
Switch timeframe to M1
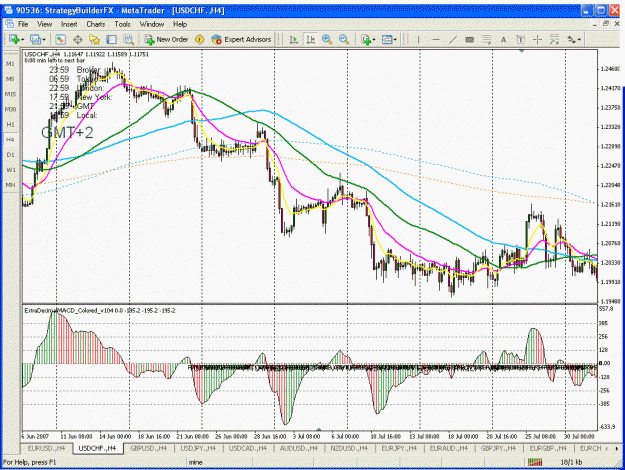point(10,64)
